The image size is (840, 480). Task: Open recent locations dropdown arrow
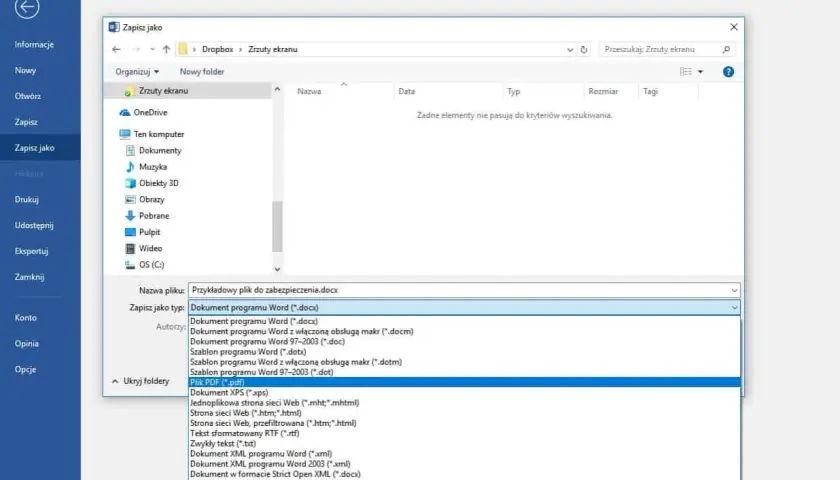152,49
